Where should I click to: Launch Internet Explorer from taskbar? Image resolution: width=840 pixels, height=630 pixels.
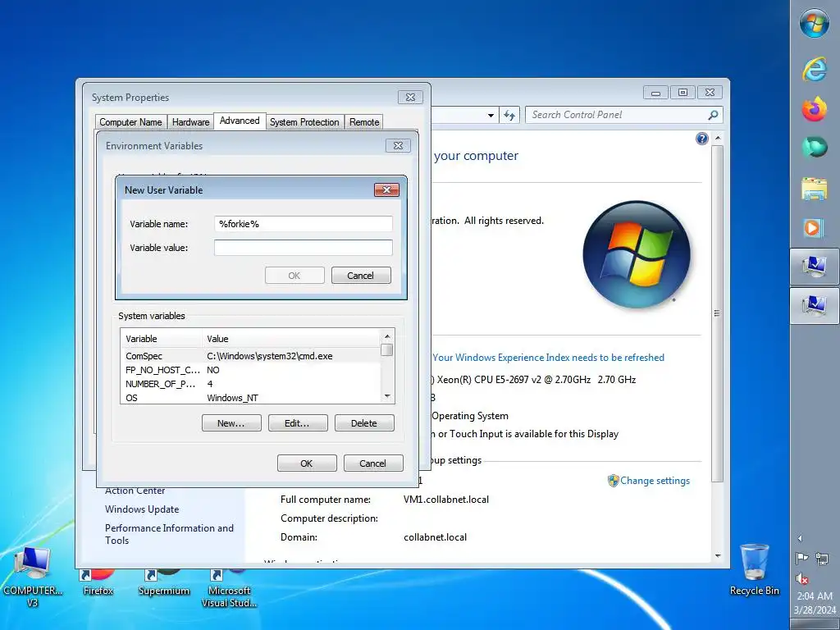click(815, 69)
